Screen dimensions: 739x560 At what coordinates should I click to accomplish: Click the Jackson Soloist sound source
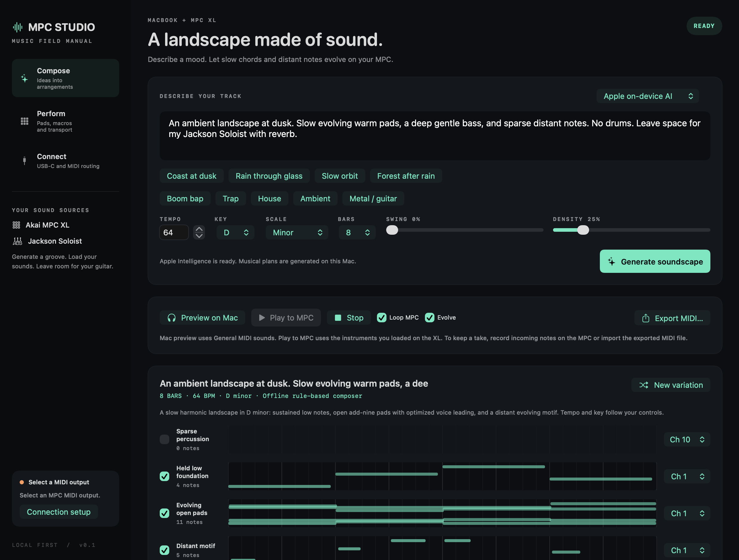coord(47,241)
